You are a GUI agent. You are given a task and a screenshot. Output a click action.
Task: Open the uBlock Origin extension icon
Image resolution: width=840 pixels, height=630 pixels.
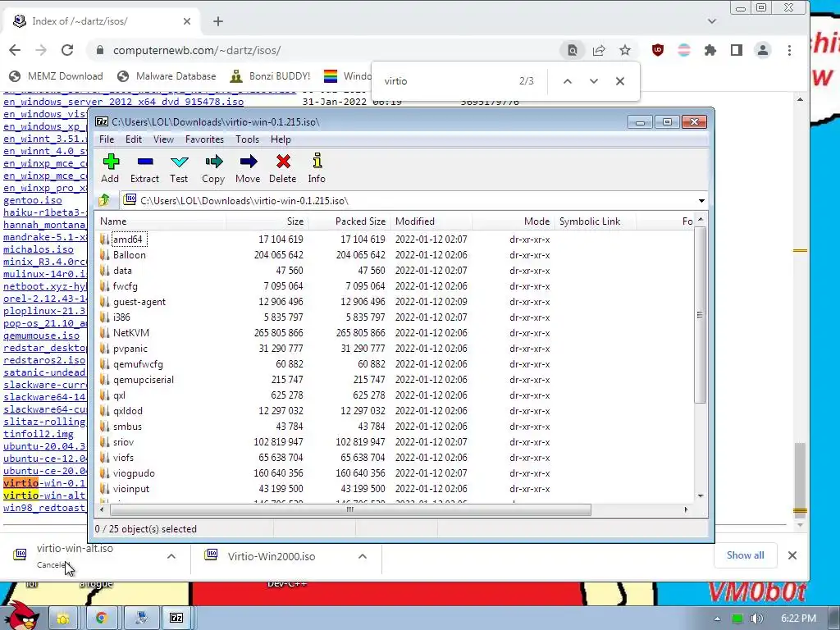click(x=658, y=50)
